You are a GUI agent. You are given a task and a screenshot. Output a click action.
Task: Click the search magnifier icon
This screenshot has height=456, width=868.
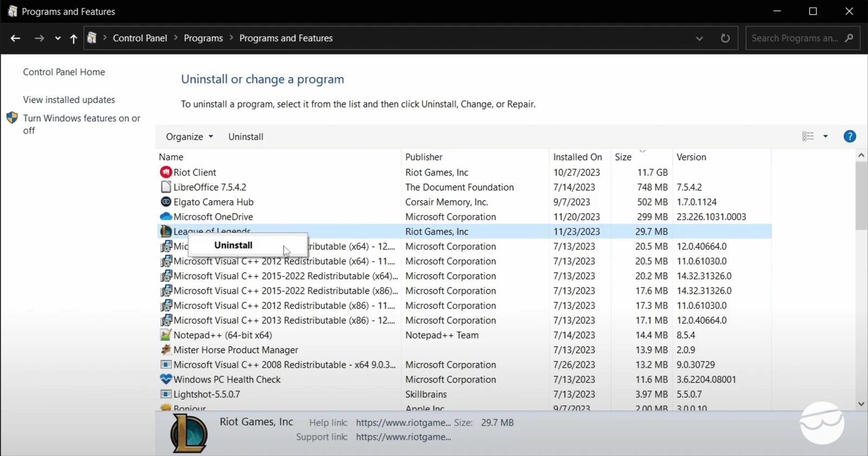tap(849, 38)
